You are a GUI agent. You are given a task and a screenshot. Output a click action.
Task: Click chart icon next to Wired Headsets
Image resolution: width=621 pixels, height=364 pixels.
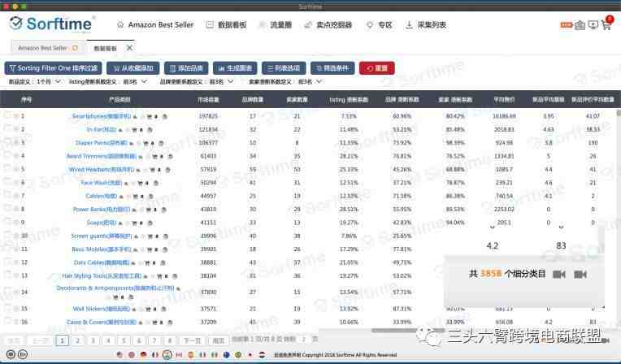[x=138, y=170]
